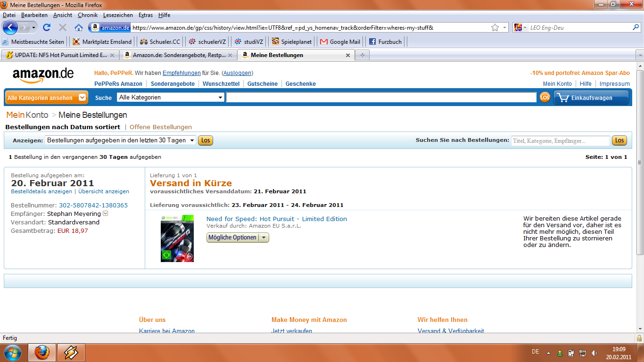The width and height of the screenshot is (644, 362).
Task: Open a new tab with the plus button
Action: [363, 55]
